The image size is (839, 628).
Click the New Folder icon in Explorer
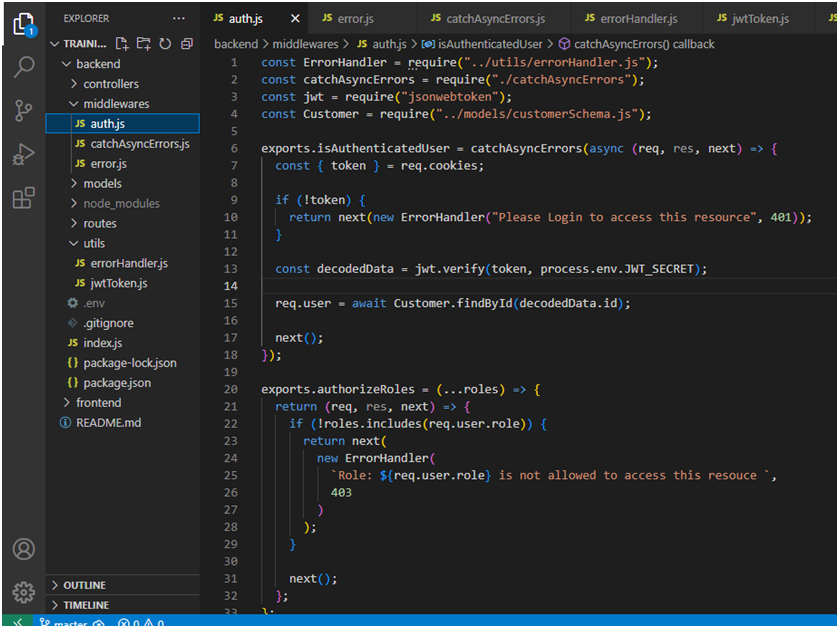tap(143, 44)
